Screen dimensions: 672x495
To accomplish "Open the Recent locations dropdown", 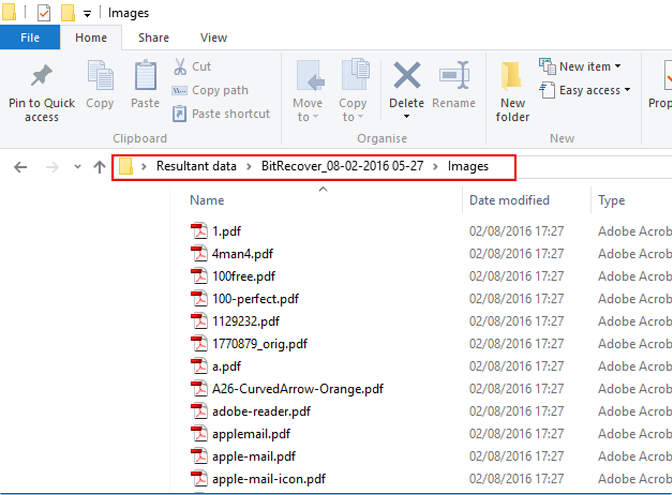I will pyautogui.click(x=78, y=167).
